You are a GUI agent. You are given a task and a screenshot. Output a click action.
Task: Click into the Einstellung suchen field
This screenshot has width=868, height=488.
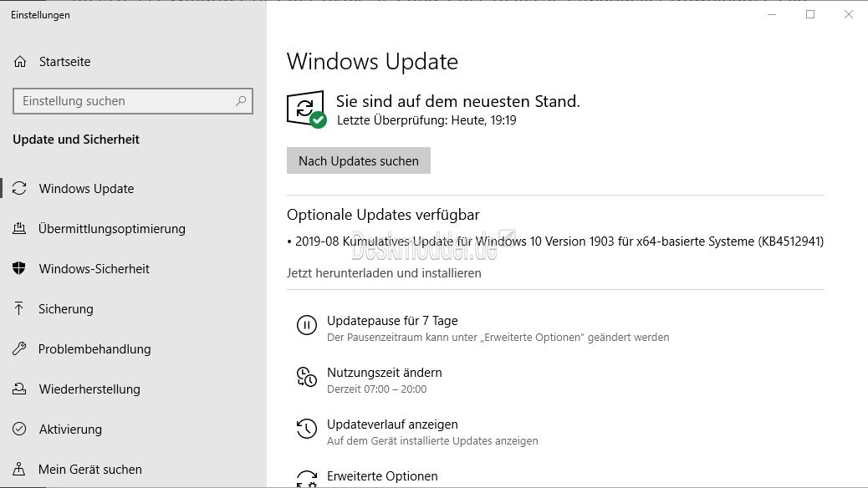(133, 101)
